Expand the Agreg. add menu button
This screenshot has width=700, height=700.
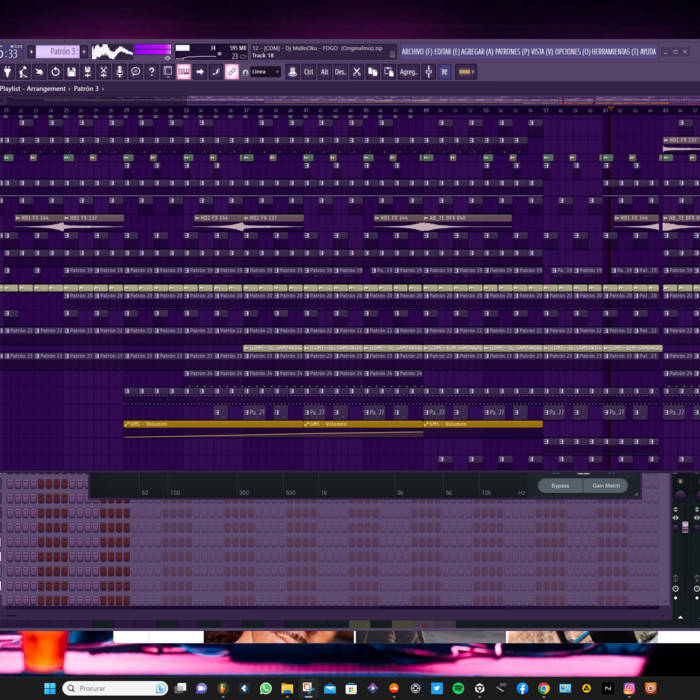point(409,72)
